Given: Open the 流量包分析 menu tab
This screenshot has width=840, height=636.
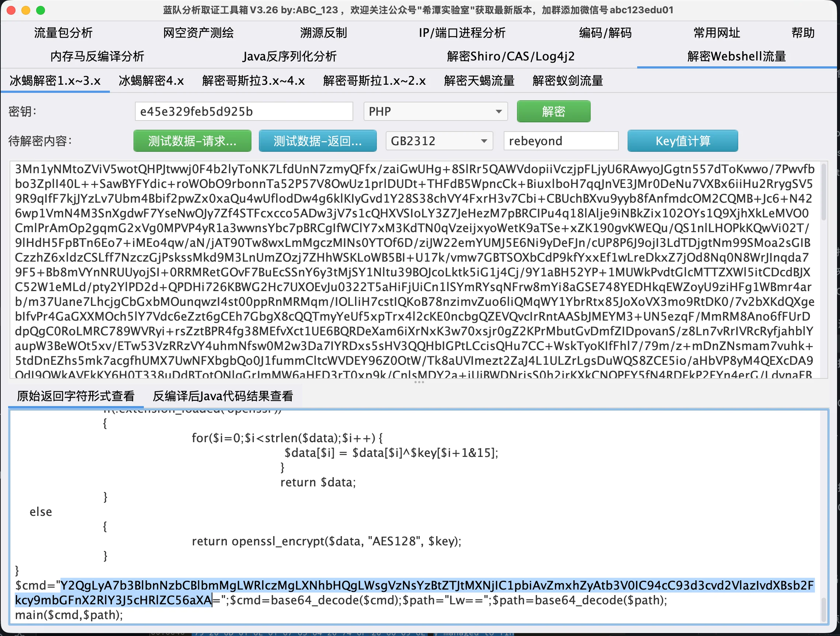Looking at the screenshot, I should point(63,33).
